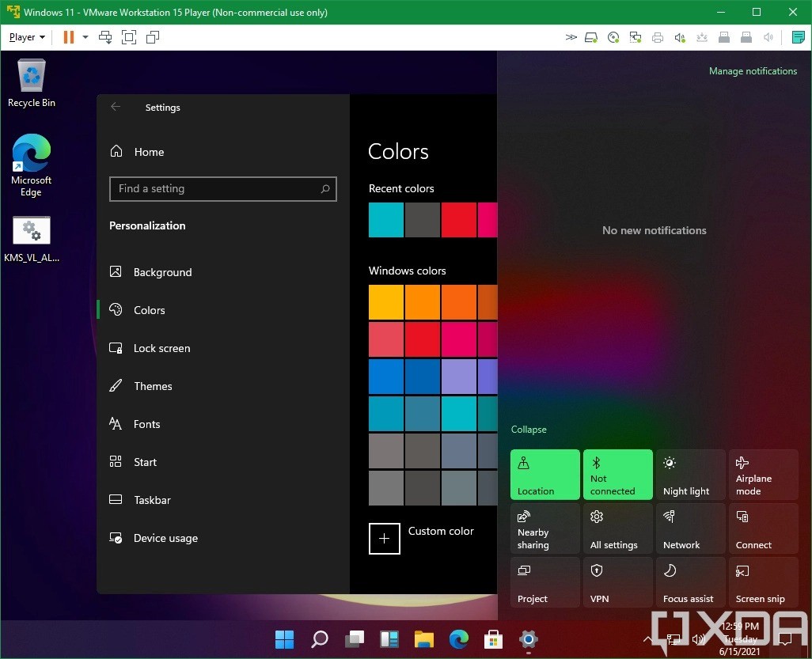This screenshot has height=659, width=812.
Task: Open the Player dropdown menu
Action: [x=27, y=37]
